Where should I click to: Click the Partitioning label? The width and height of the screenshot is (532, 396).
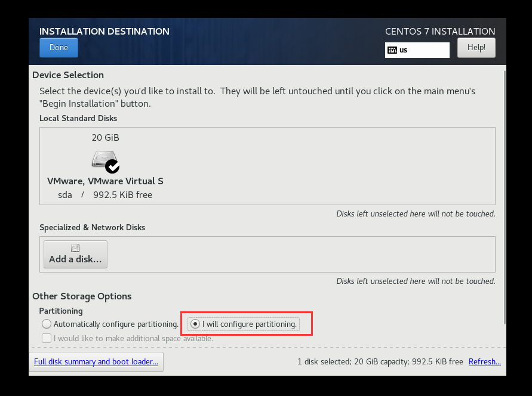(x=61, y=311)
